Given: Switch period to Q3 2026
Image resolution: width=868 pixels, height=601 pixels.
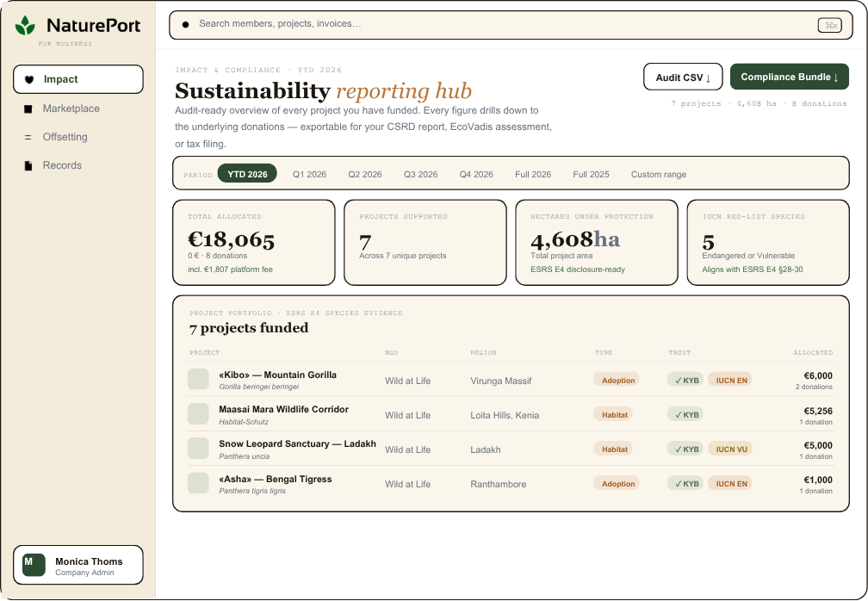Looking at the screenshot, I should [x=420, y=174].
